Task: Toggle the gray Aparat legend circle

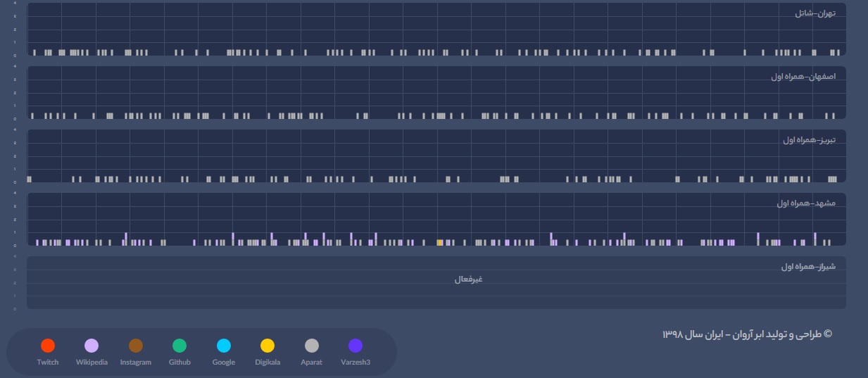Action: coord(312,346)
